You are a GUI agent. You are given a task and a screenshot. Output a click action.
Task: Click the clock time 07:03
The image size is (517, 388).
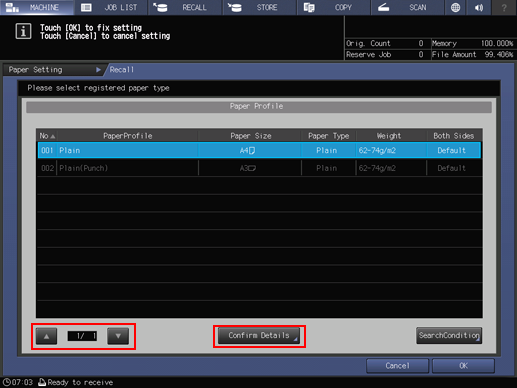(18, 382)
